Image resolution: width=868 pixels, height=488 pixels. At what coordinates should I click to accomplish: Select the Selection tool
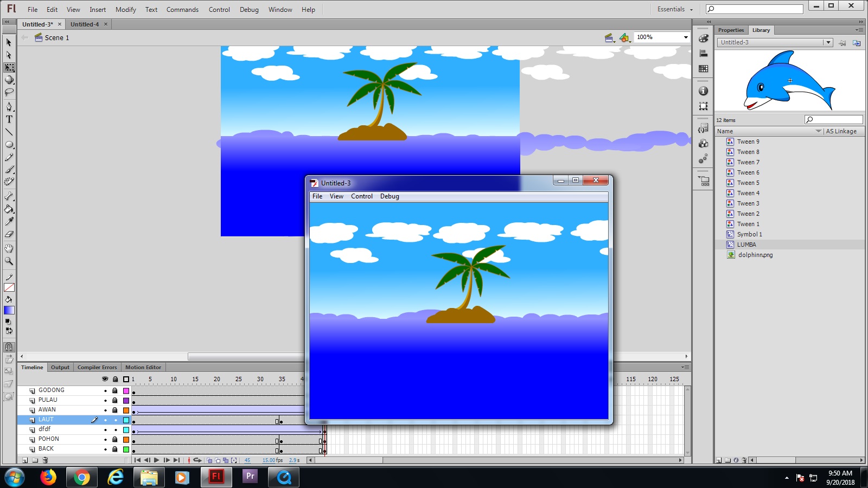pyautogui.click(x=9, y=42)
